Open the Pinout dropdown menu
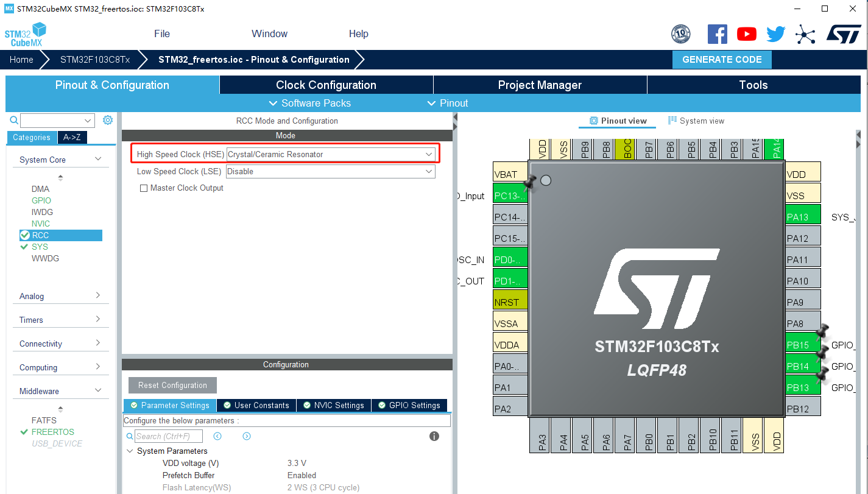This screenshot has width=868, height=494. (448, 103)
